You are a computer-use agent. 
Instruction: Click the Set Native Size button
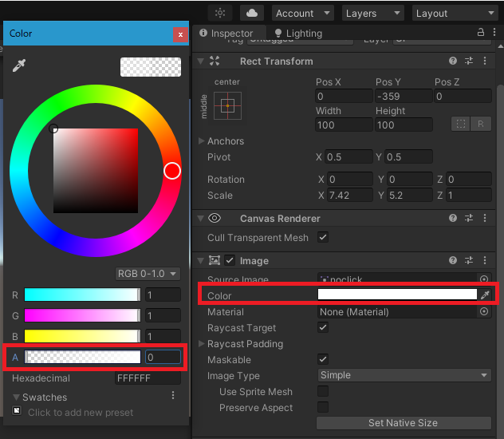(404, 422)
